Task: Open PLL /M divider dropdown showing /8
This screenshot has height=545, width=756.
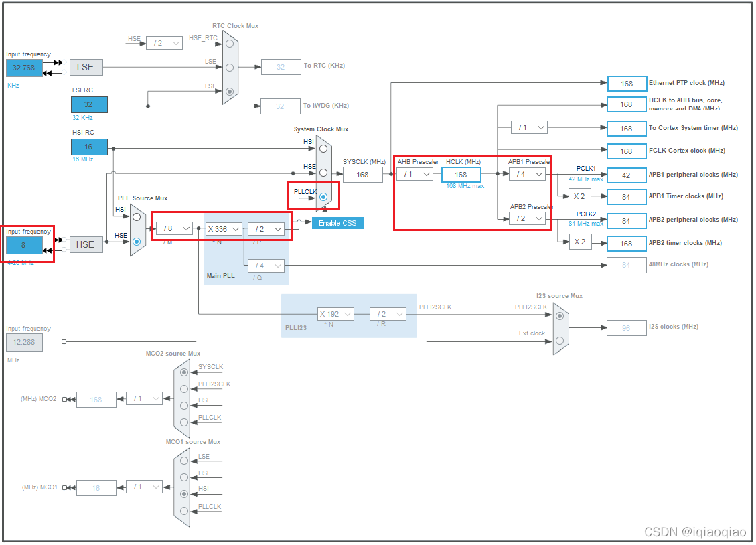Action: click(174, 228)
